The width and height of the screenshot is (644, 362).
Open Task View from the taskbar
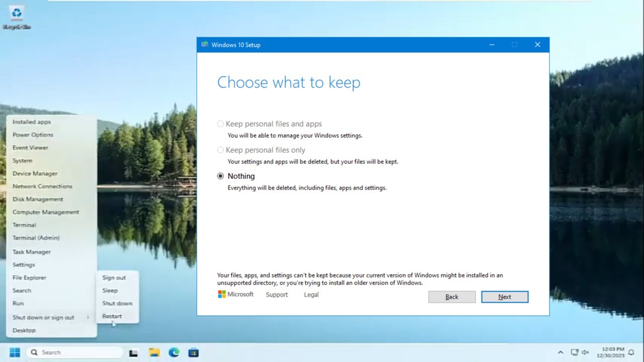pyautogui.click(x=133, y=353)
